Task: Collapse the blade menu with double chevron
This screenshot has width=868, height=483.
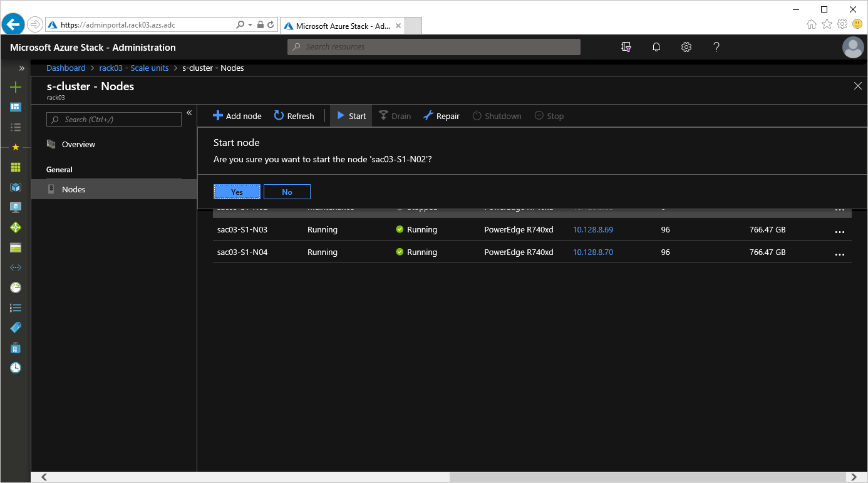Action: pos(189,113)
